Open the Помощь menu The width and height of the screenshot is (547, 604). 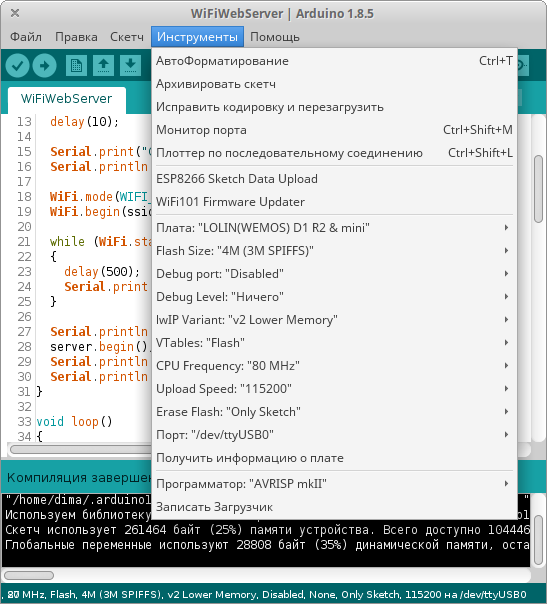tap(275, 37)
